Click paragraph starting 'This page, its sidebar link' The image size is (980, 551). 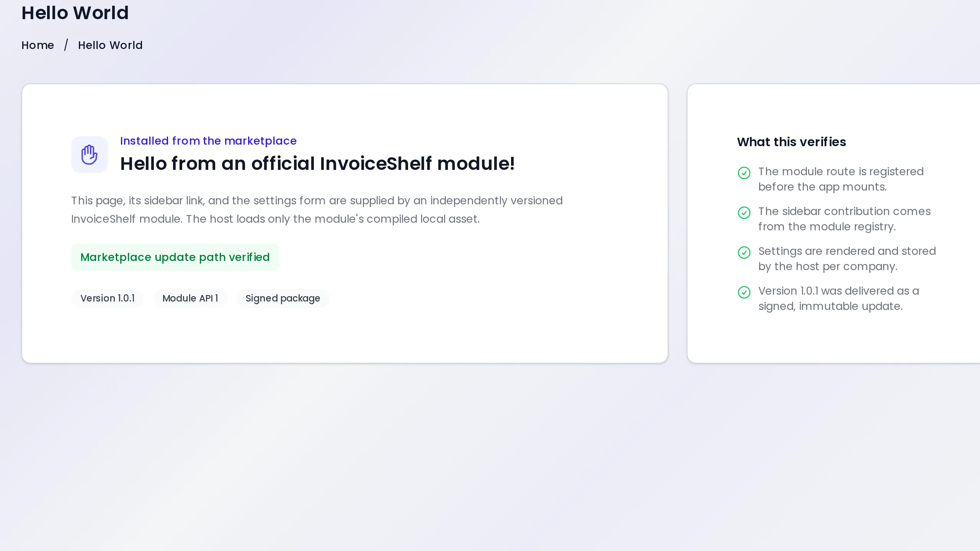(x=317, y=210)
